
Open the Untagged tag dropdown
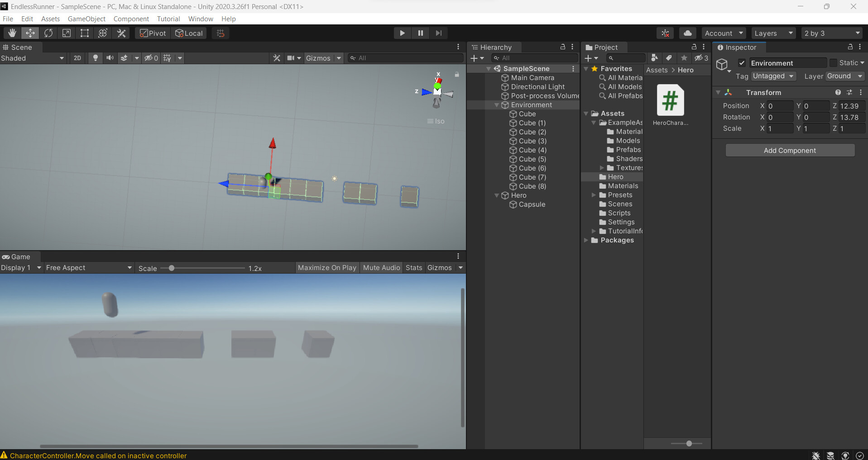[x=773, y=76]
